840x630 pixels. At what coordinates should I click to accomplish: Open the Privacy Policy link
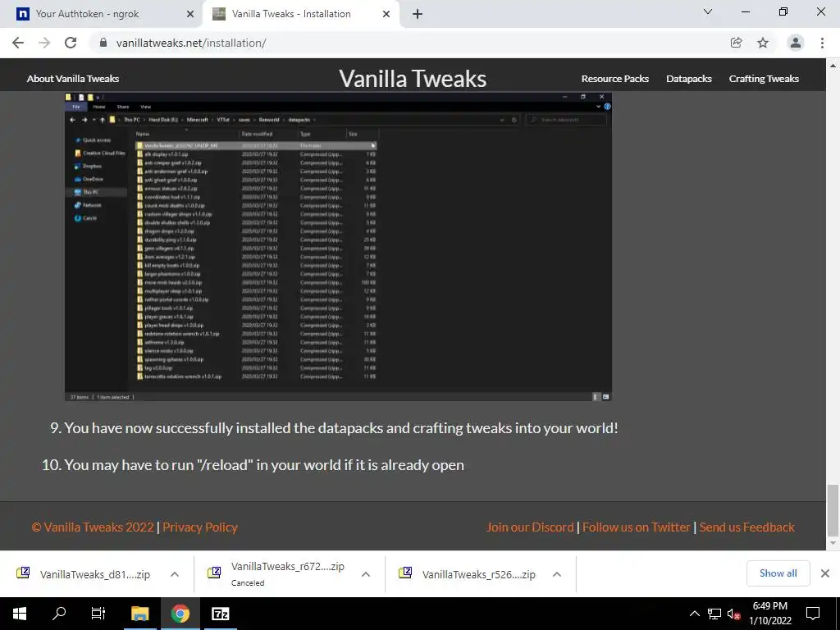tap(200, 527)
